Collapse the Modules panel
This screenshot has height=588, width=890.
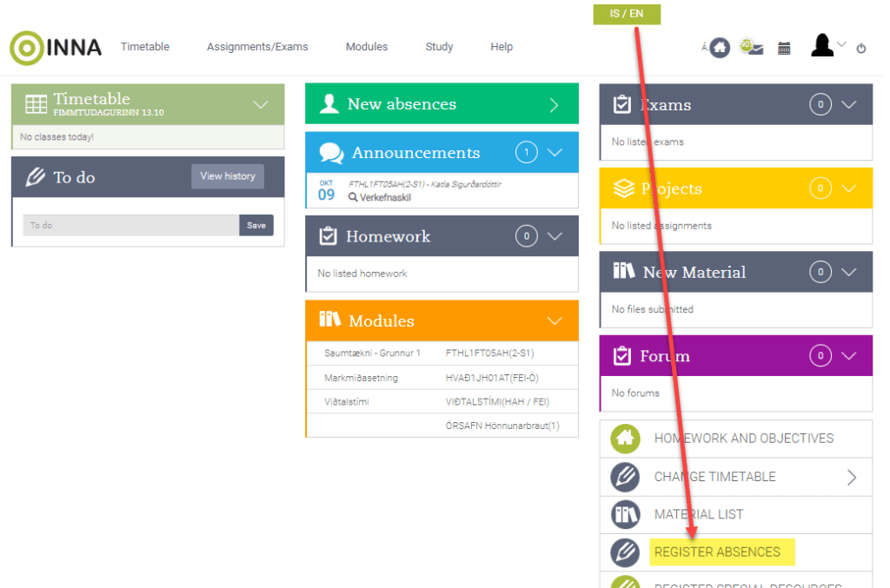[x=555, y=320]
